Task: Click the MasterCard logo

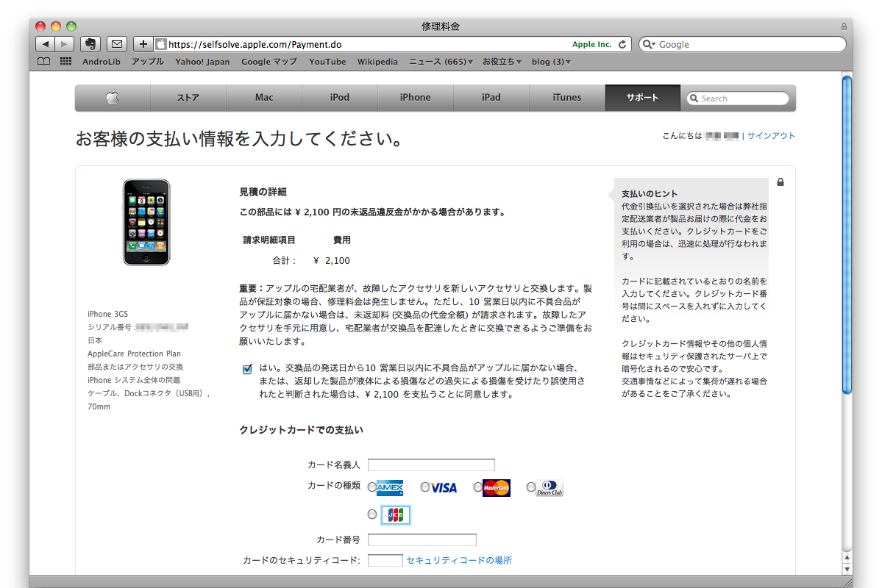Action: tap(496, 487)
